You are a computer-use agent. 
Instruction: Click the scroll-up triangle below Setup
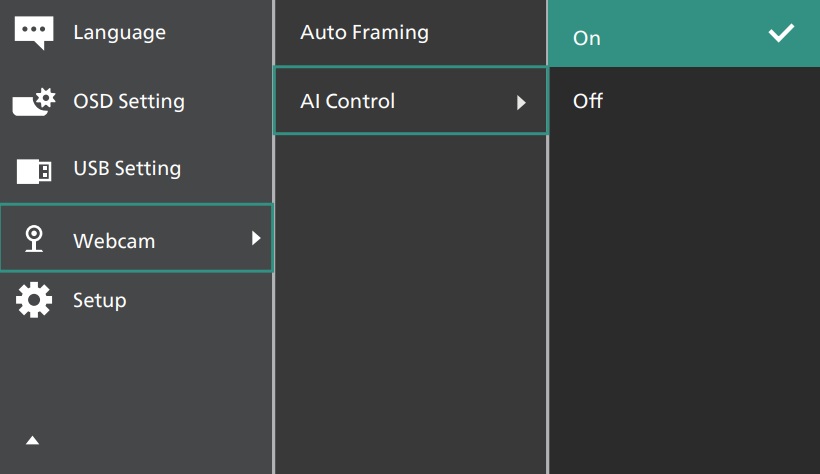tap(32, 440)
